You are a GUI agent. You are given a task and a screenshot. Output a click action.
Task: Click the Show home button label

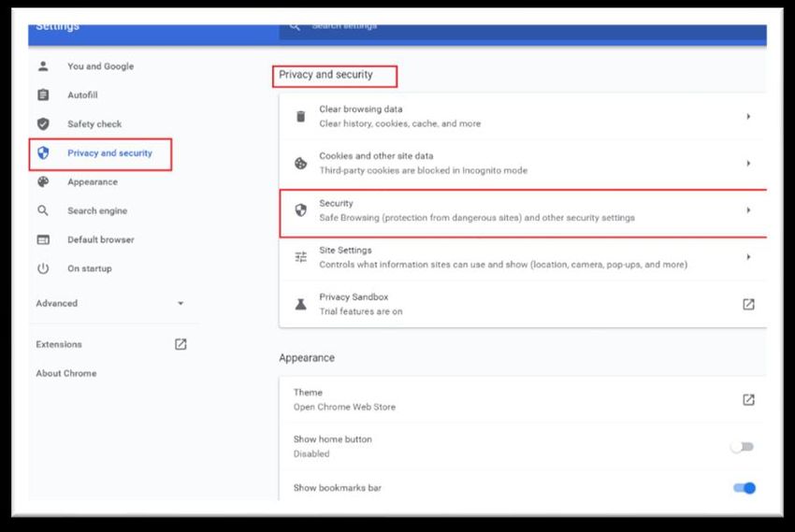[x=333, y=439]
